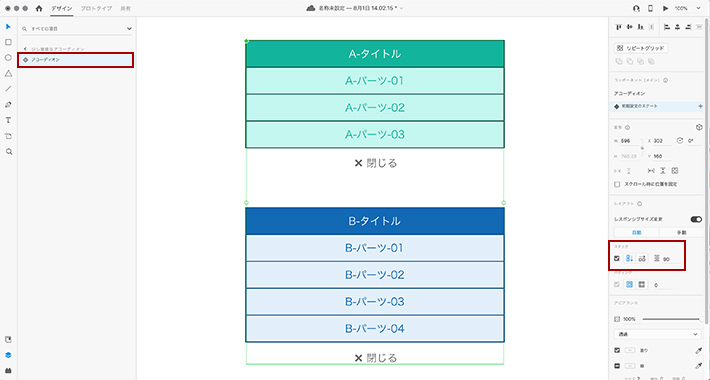Expand the layer search filter dropdown
This screenshot has width=710, height=380.
pyautogui.click(x=129, y=29)
